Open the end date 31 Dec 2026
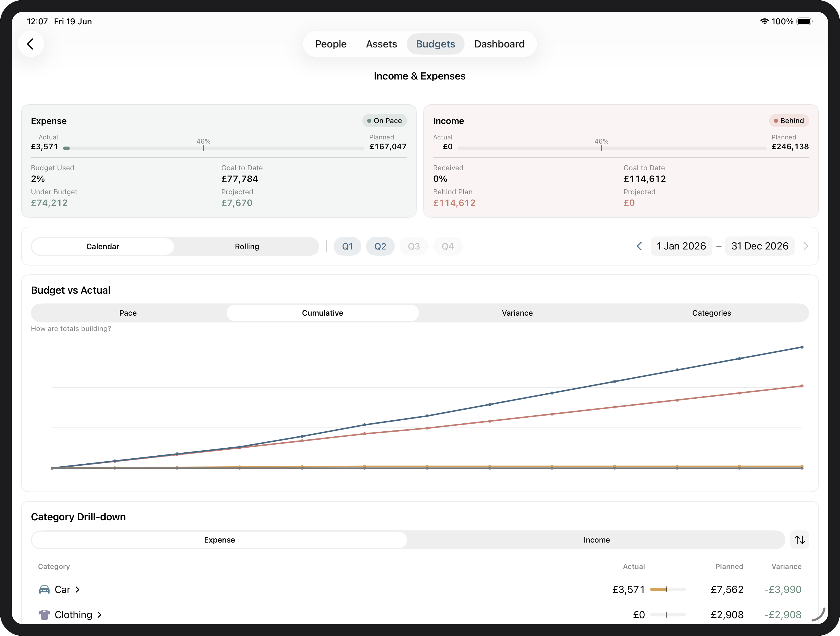Screen dimensions: 840x636 pos(760,247)
